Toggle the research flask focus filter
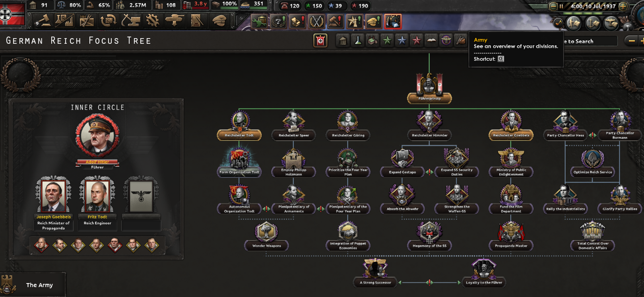Image resolution: width=644 pixels, height=297 pixels. click(x=358, y=40)
